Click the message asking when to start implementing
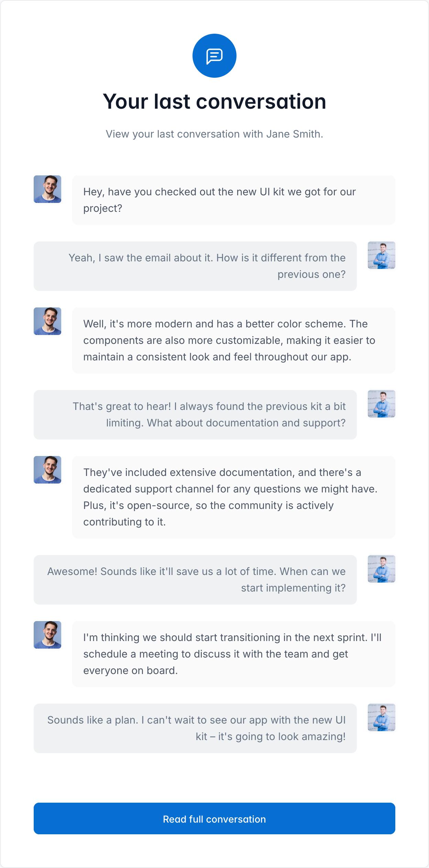 (x=195, y=580)
